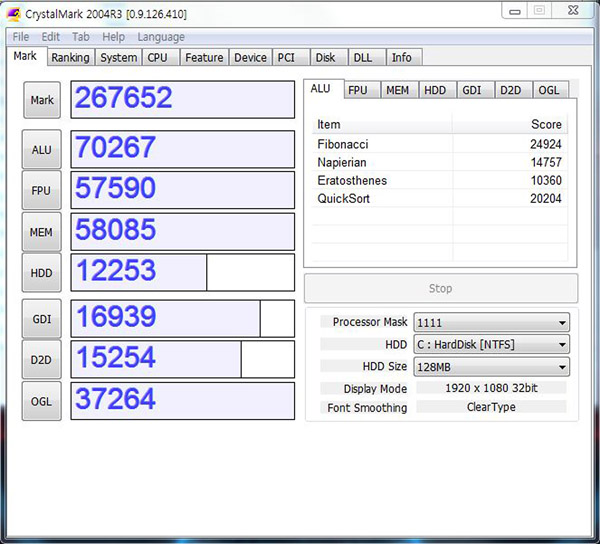Show the MEM results tab
The image size is (600, 544).
(399, 90)
